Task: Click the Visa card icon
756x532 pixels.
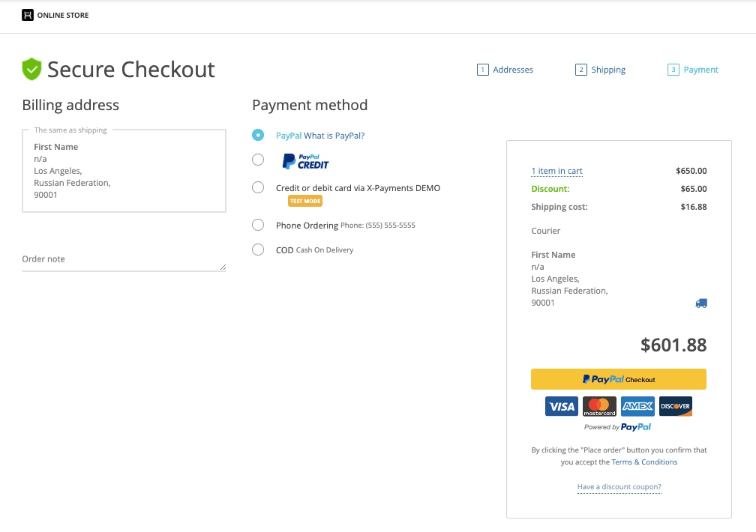Action: [561, 405]
